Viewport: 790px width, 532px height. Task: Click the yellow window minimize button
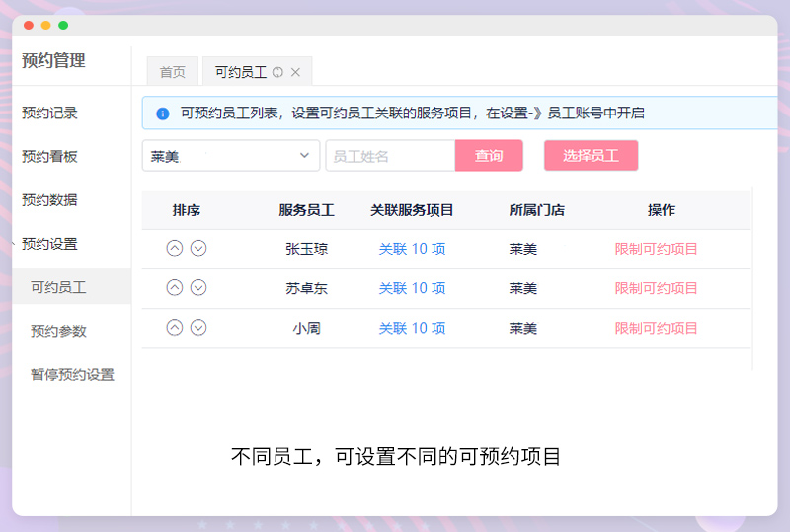coord(45,26)
